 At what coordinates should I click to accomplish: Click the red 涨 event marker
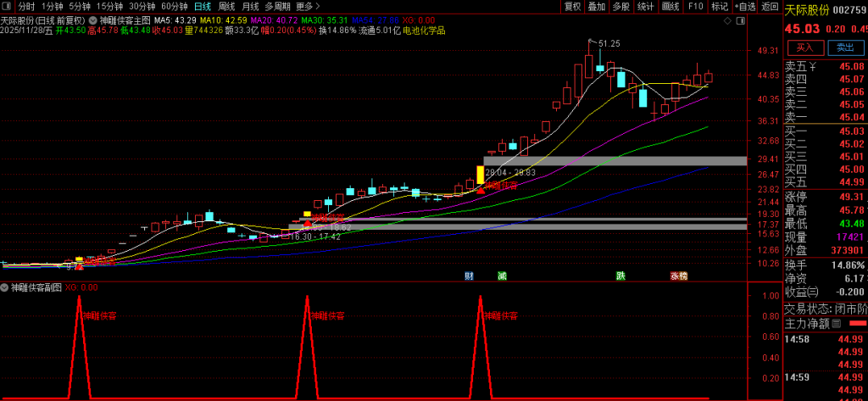tap(675, 276)
